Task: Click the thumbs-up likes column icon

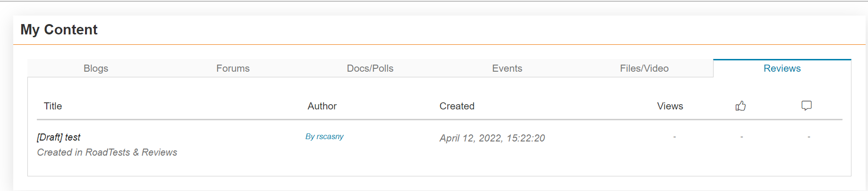Action: coord(740,106)
